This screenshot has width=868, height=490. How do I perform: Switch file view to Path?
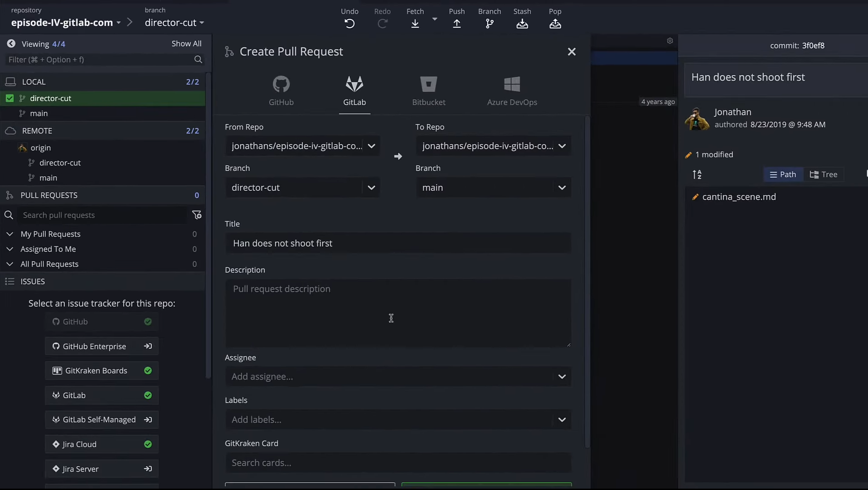point(783,175)
